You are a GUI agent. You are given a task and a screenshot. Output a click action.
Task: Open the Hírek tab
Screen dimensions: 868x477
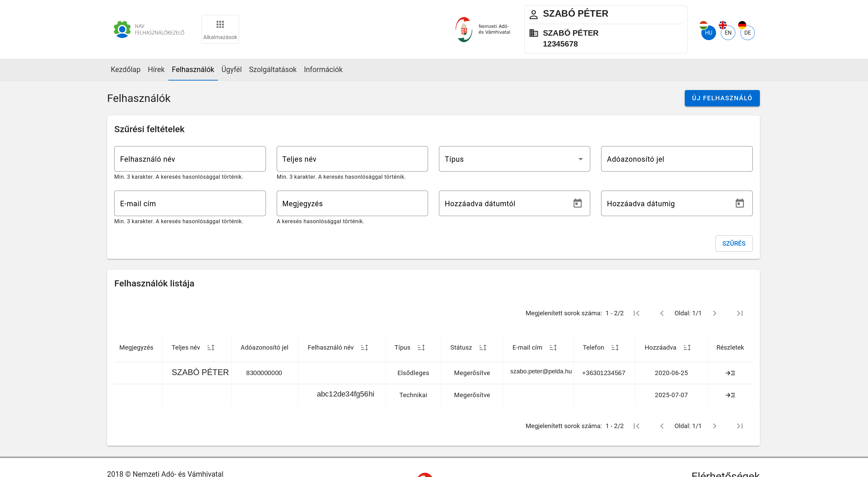pos(156,70)
